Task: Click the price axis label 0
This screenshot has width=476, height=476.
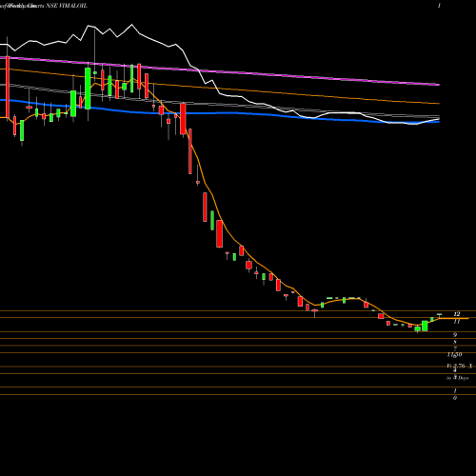Action: (x=455, y=398)
